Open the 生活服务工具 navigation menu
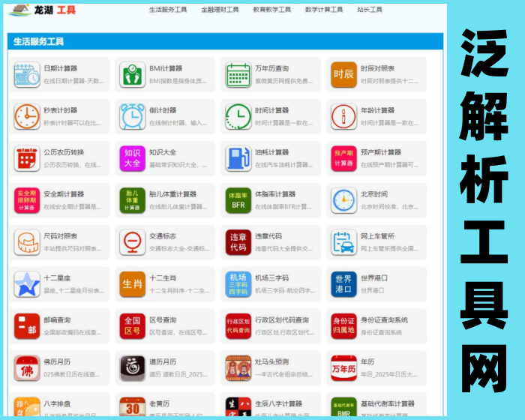 click(x=168, y=10)
